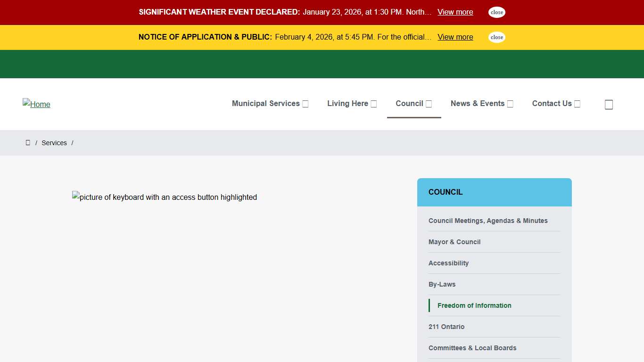644x362 pixels.
Task: Select 211 Ontario in the sidebar
Action: [x=446, y=327]
